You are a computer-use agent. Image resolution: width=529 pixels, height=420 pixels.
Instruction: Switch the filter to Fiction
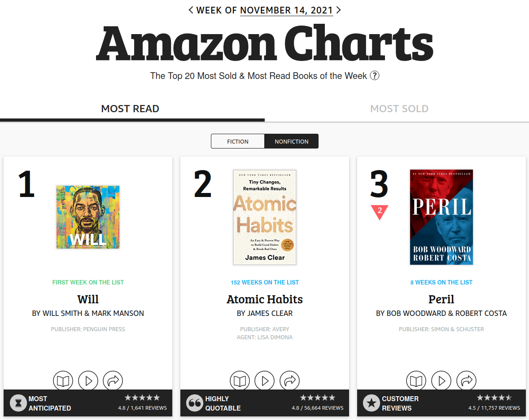click(237, 141)
